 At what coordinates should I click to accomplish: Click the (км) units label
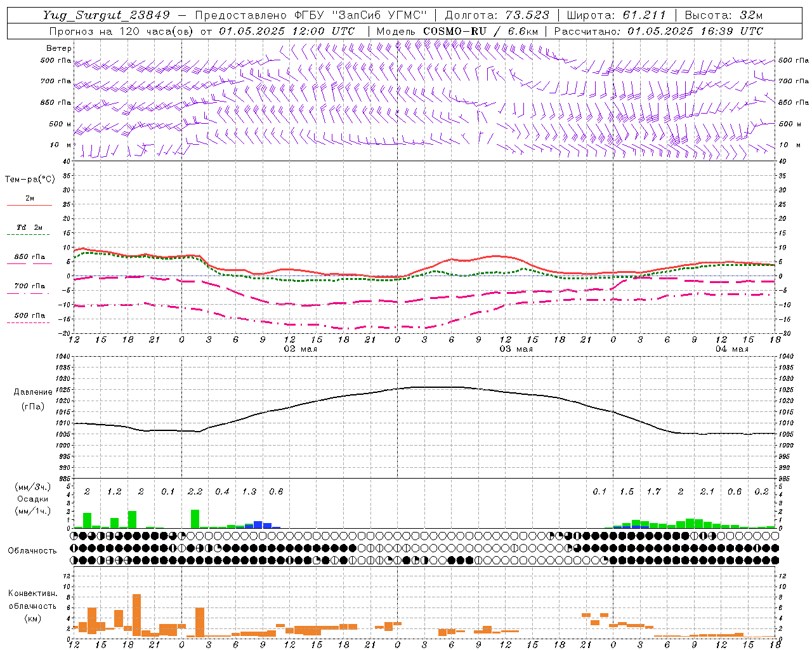point(32,618)
